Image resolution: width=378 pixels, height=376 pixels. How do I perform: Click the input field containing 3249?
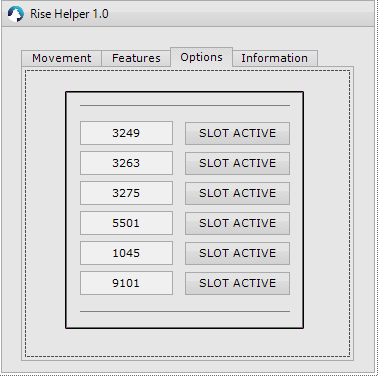(x=126, y=133)
